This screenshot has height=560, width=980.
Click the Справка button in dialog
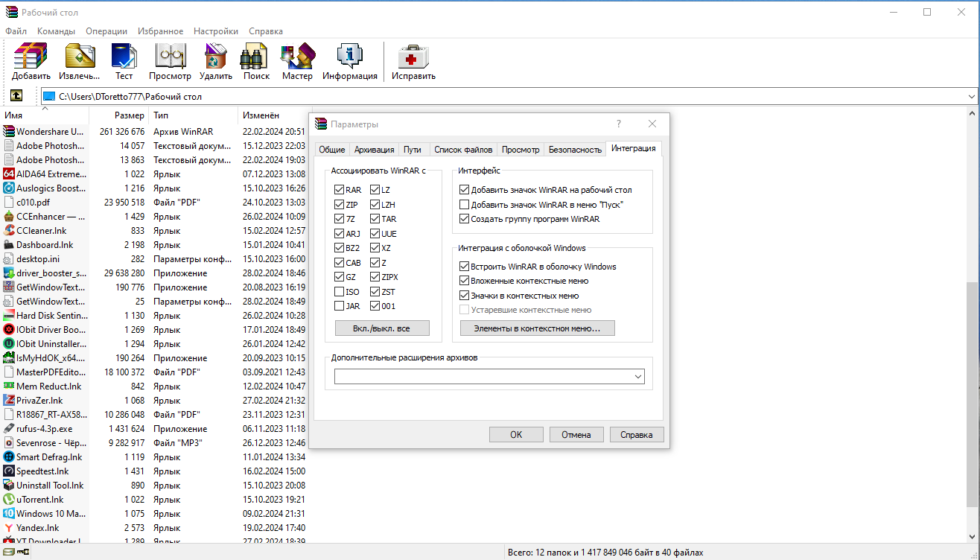click(x=637, y=435)
